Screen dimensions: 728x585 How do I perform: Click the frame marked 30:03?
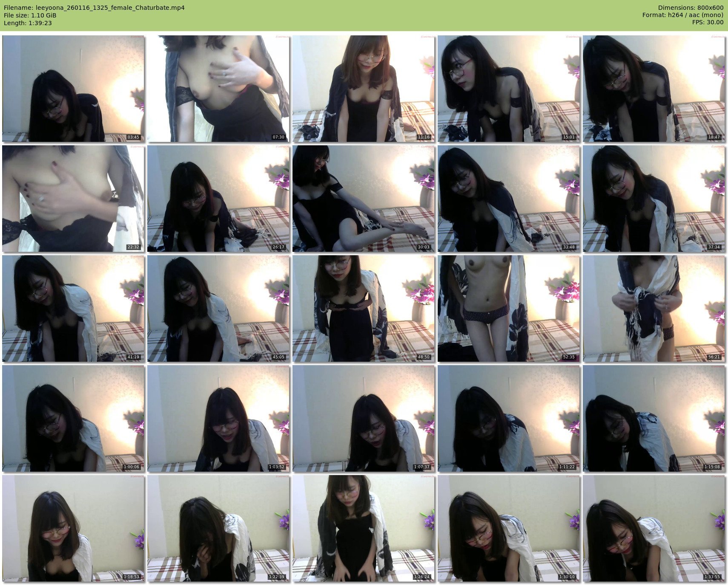[364, 199]
